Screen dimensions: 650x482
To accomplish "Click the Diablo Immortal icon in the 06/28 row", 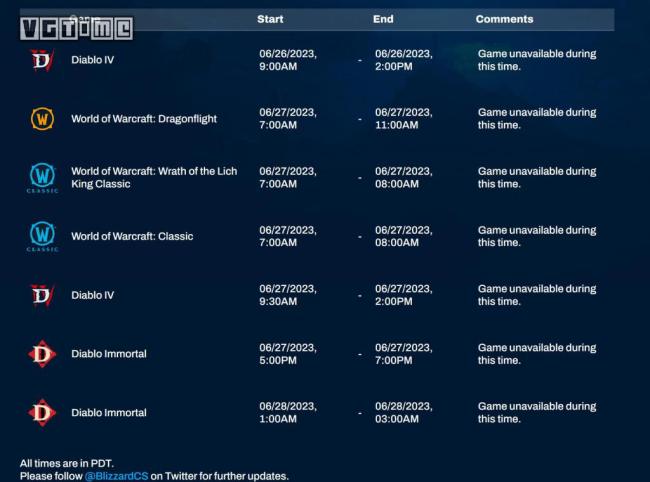I will pyautogui.click(x=42, y=413).
